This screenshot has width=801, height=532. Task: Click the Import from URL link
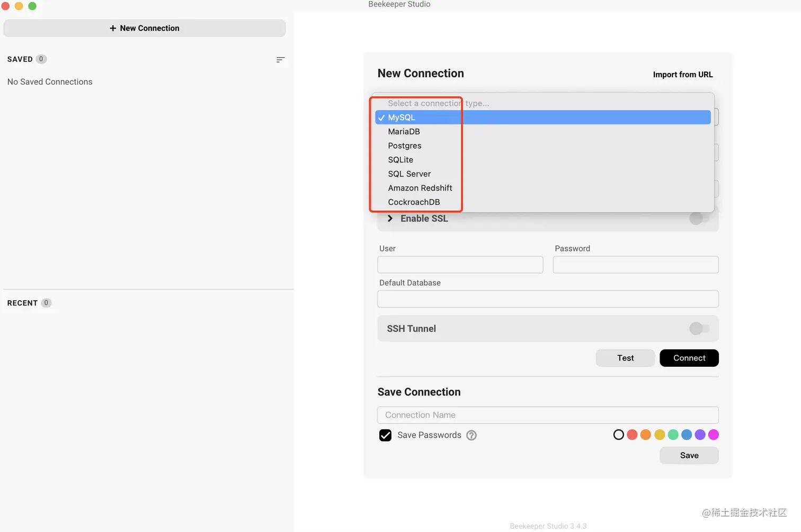[683, 75]
